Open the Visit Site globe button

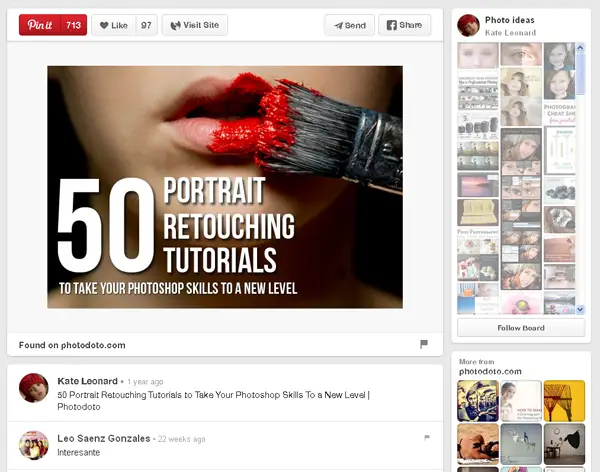[195, 25]
